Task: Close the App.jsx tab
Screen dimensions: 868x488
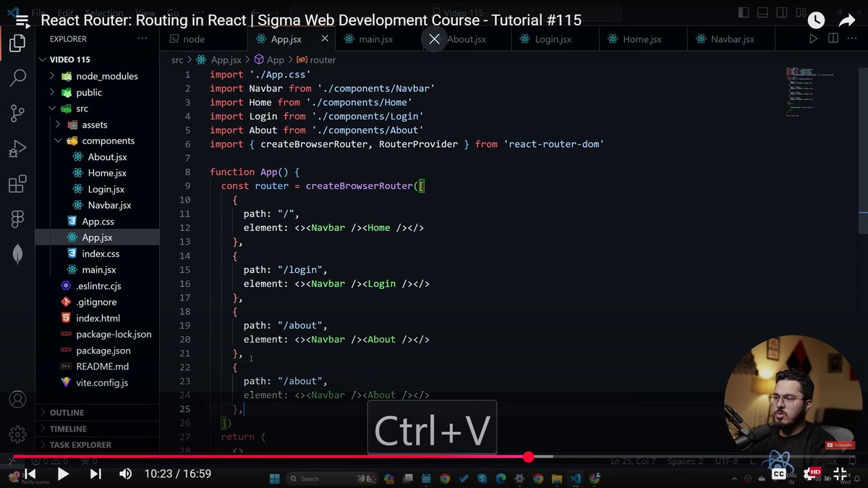Action: [x=325, y=39]
